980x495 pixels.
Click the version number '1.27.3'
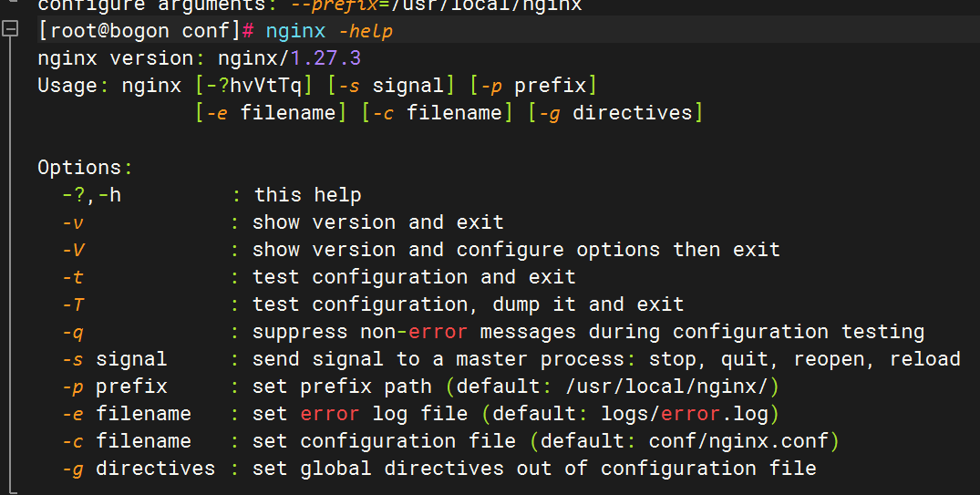pos(325,58)
